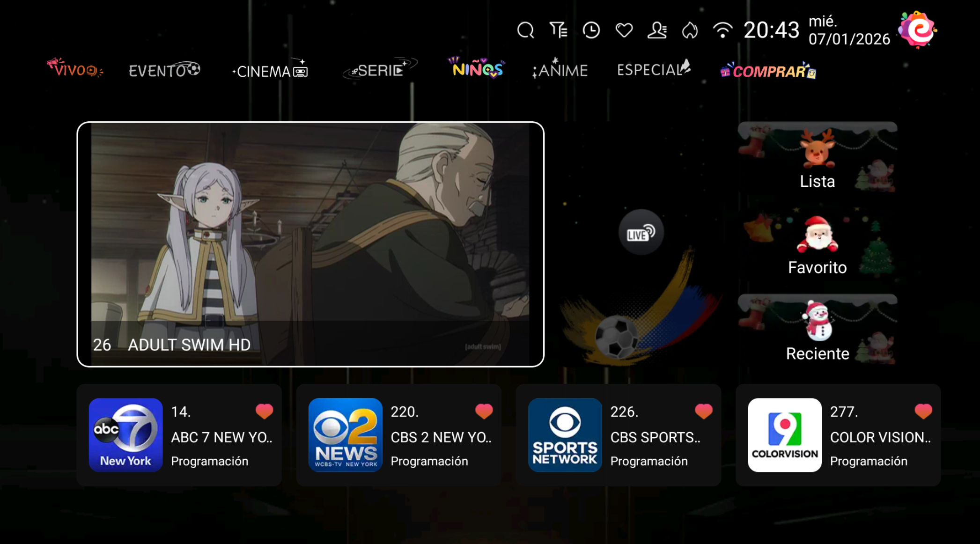
Task: Check connection via the WiFi icon
Action: [722, 29]
